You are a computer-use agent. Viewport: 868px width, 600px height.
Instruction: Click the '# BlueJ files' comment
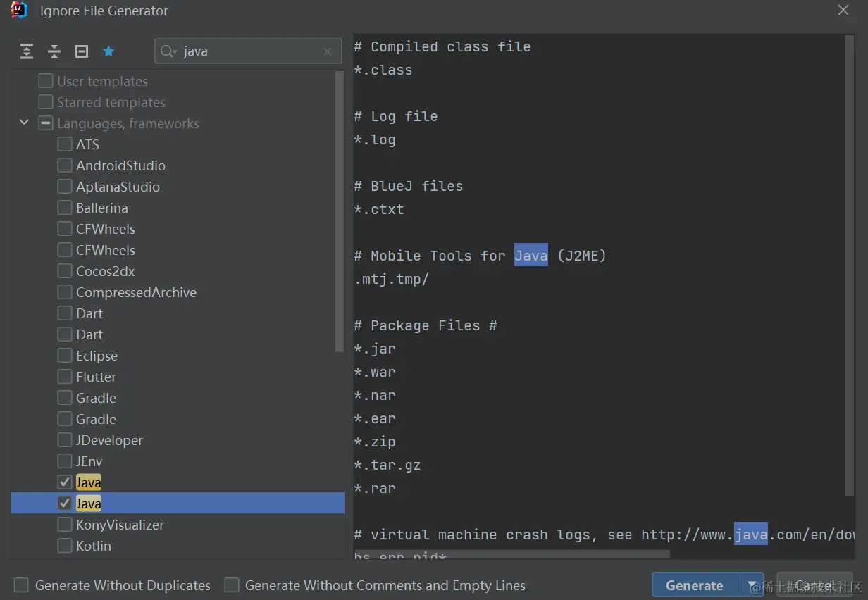[408, 186]
